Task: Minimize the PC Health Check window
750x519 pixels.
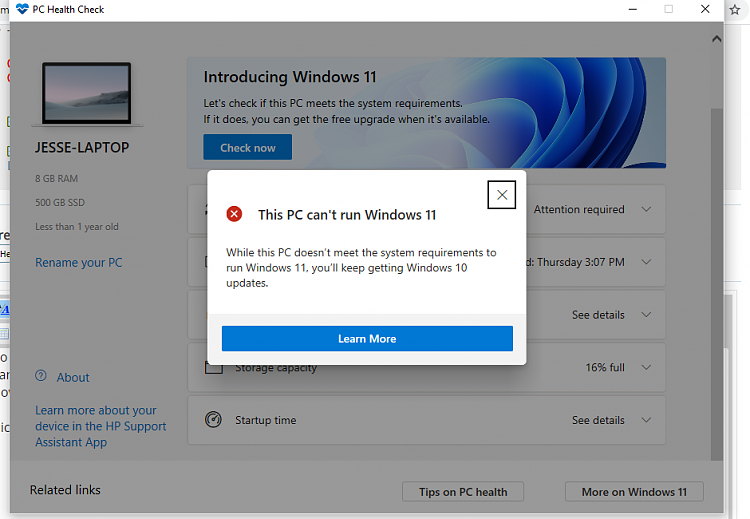Action: click(632, 9)
